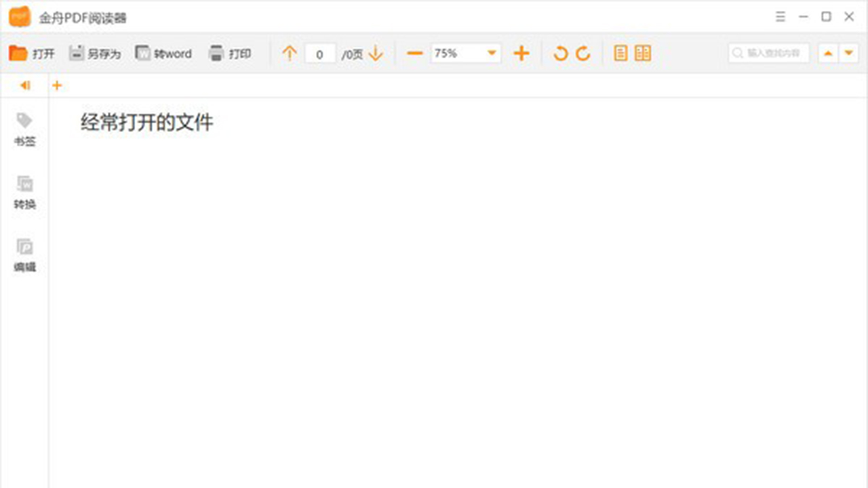The height and width of the screenshot is (488, 868).
Task: Zoom out with the minus icon
Action: coord(414,54)
